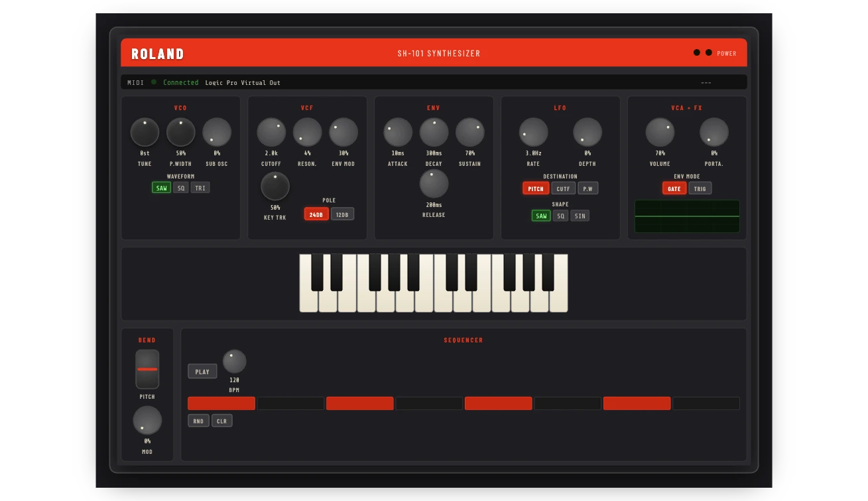The height and width of the screenshot is (501, 868).
Task: Click the green oscilloscope display
Action: coord(687,216)
